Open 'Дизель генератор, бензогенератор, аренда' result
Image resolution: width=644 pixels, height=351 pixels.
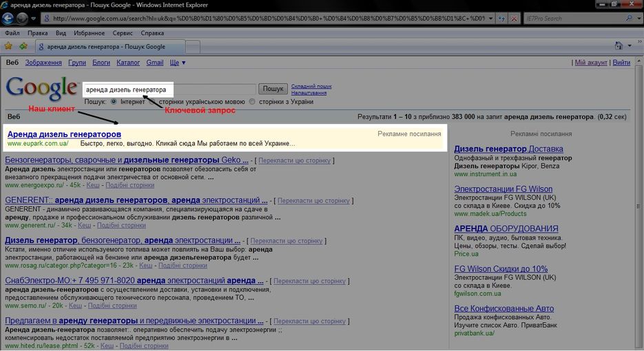coord(123,241)
